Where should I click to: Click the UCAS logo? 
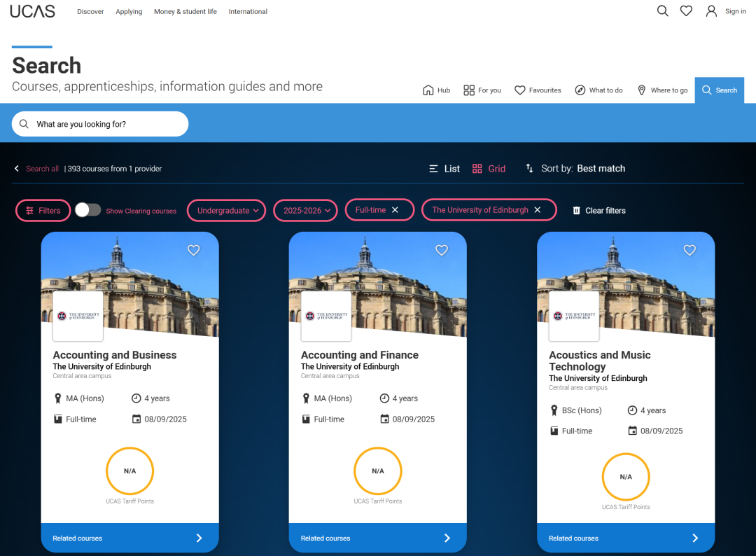pyautogui.click(x=32, y=11)
